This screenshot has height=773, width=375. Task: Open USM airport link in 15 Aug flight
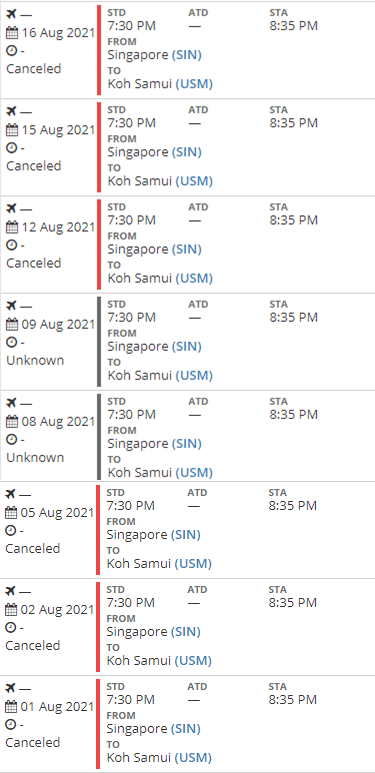click(x=194, y=181)
